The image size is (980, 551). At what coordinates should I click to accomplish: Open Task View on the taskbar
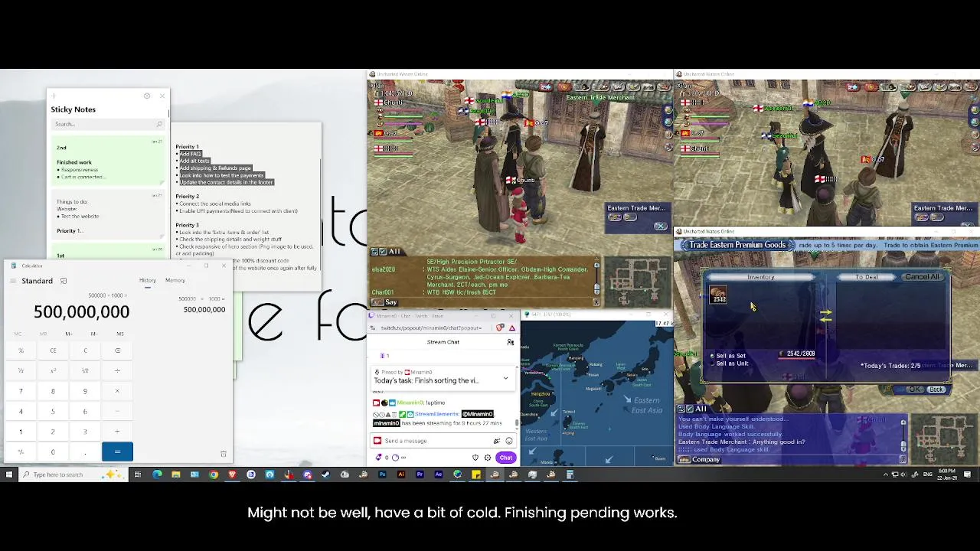(138, 474)
